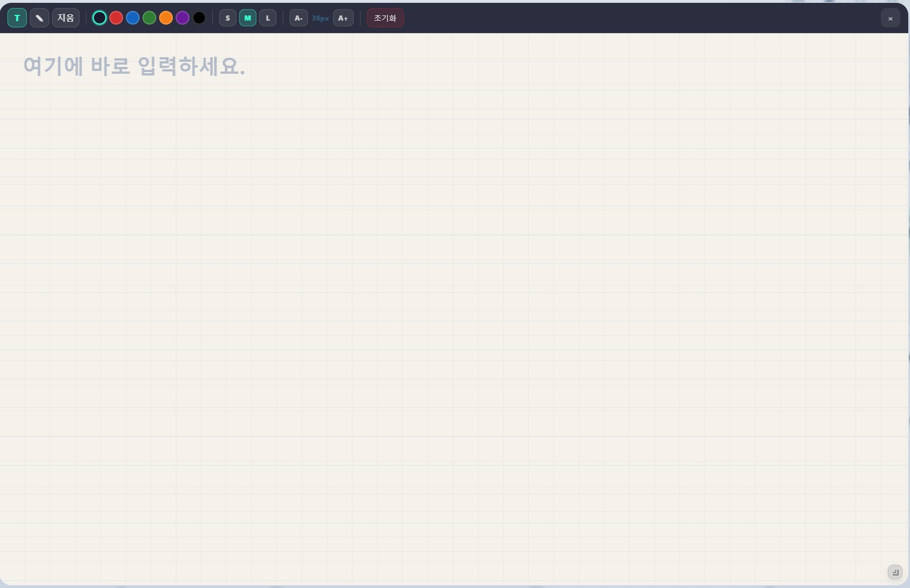Image resolution: width=910 pixels, height=588 pixels.
Task: Switch to the pen drawing tool
Action: click(x=39, y=18)
